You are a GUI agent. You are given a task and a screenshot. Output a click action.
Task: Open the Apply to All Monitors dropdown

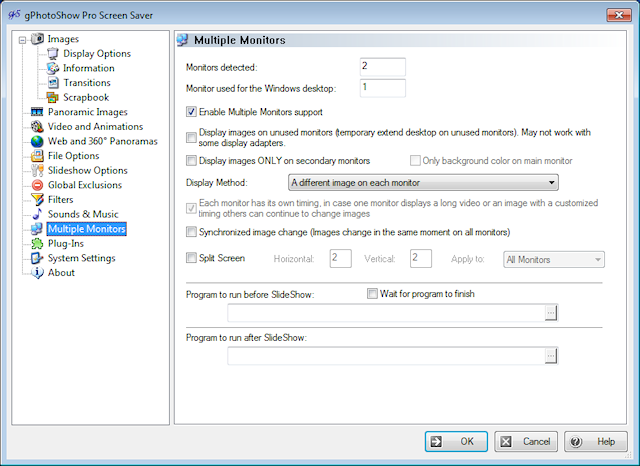pos(554,260)
